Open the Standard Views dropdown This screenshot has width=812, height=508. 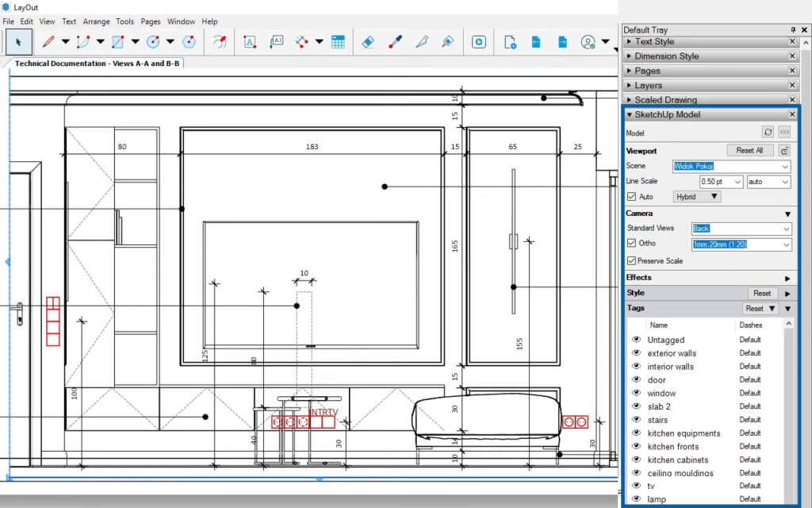pyautogui.click(x=785, y=229)
